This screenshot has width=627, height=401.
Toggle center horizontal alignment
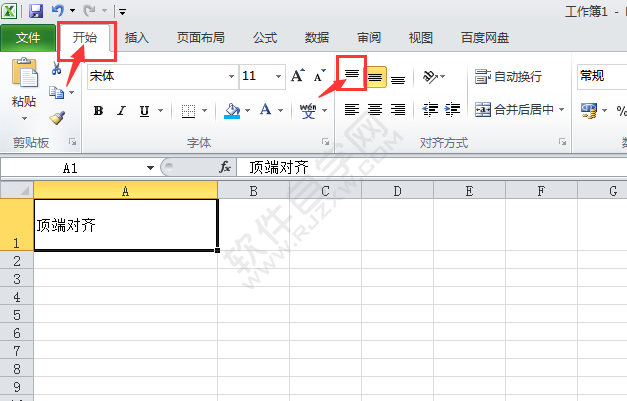375,110
